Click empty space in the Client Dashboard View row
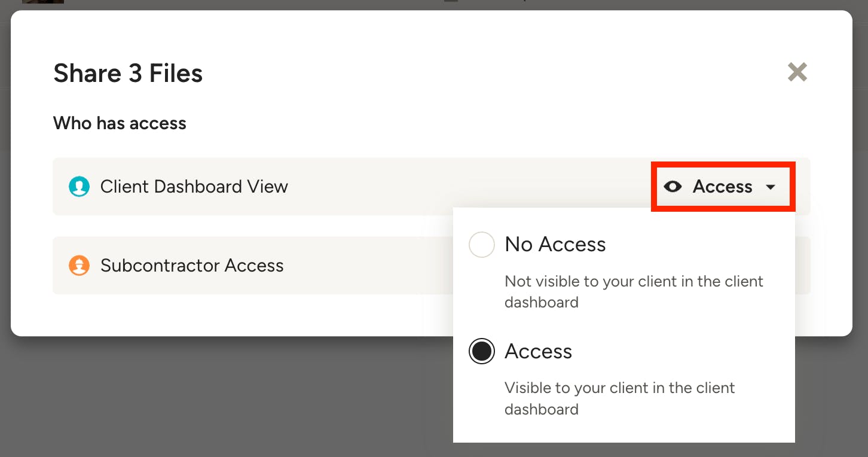Viewport: 868px width, 457px height. [x=466, y=187]
